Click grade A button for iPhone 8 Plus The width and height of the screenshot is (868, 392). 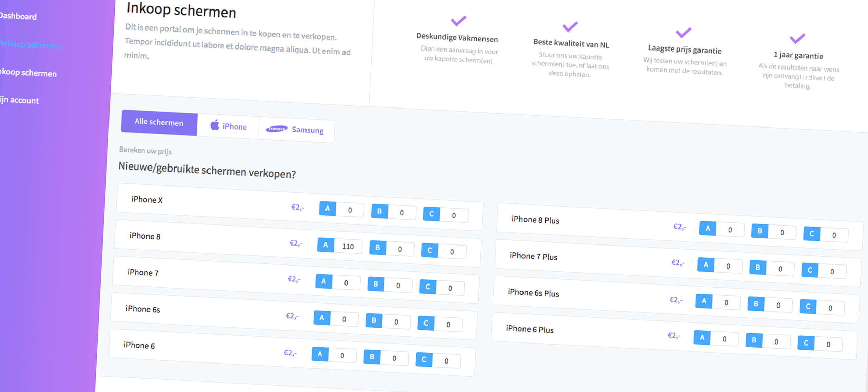click(708, 228)
